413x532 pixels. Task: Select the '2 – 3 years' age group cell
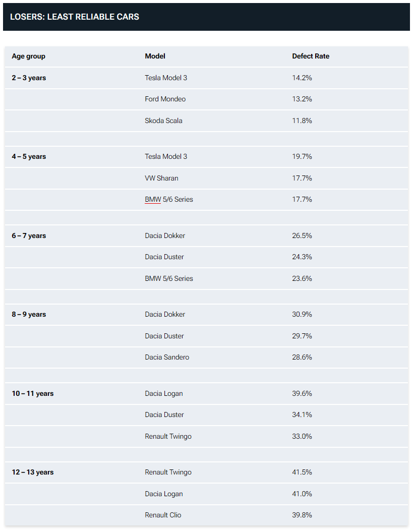[x=29, y=78]
